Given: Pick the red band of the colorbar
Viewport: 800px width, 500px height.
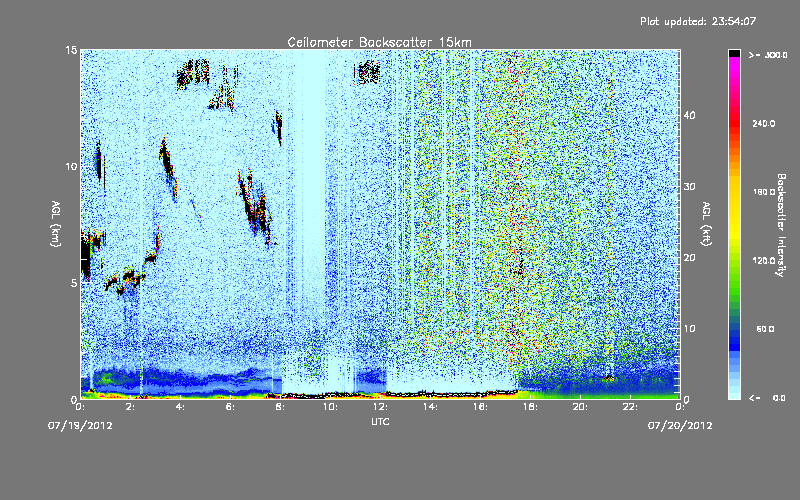Looking at the screenshot, I should (734, 123).
